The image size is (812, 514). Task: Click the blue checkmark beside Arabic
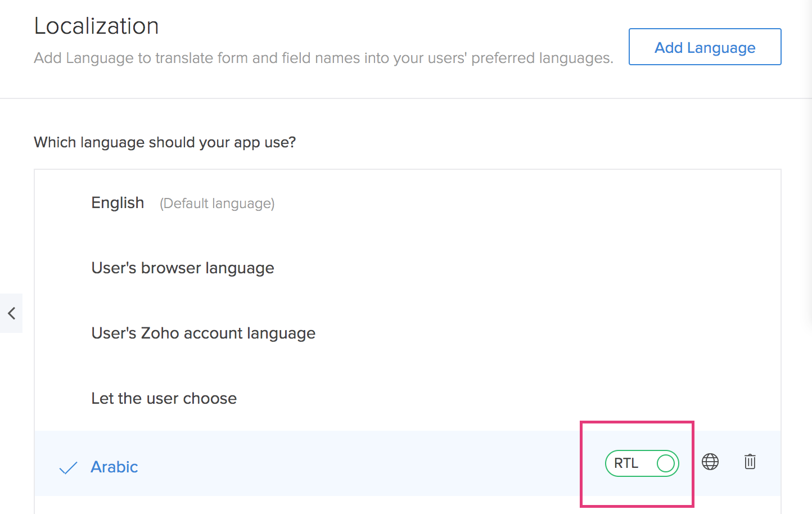pos(68,468)
